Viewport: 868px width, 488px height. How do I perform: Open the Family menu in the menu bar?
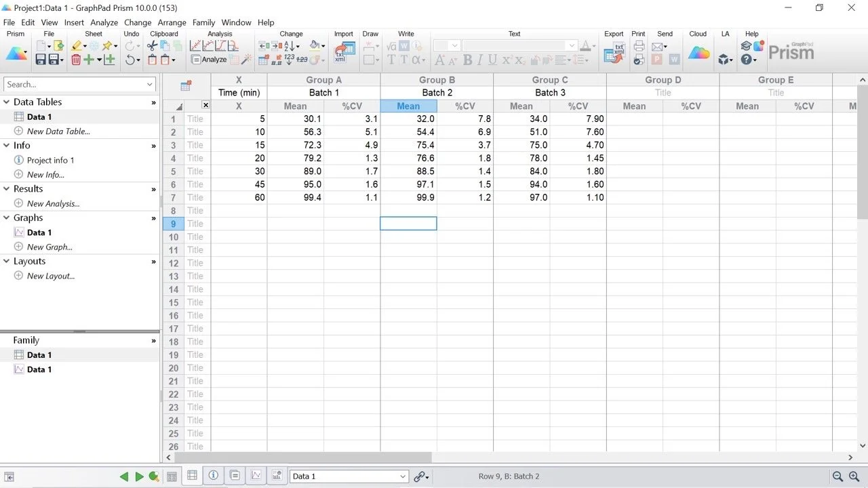pos(203,22)
